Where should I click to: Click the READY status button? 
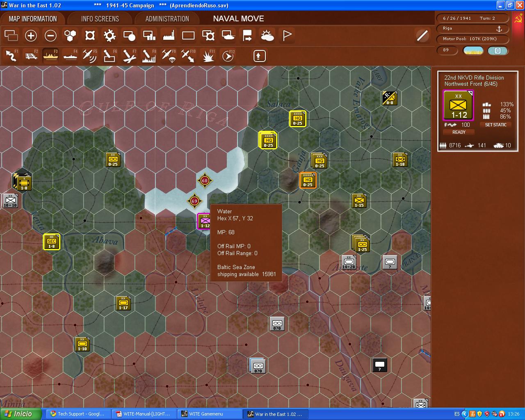(x=459, y=132)
